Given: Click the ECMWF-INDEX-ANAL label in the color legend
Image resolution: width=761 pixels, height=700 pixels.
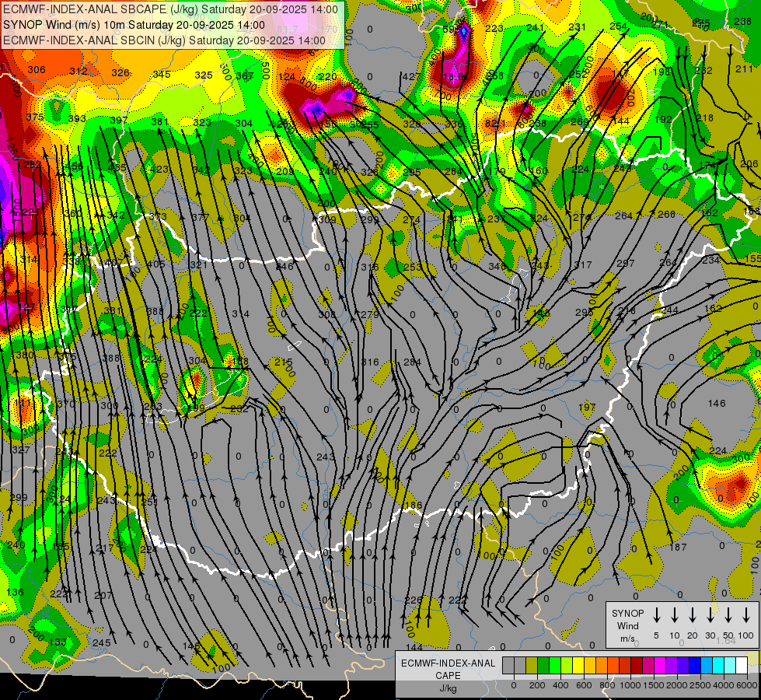Looking at the screenshot, I should (x=449, y=663).
